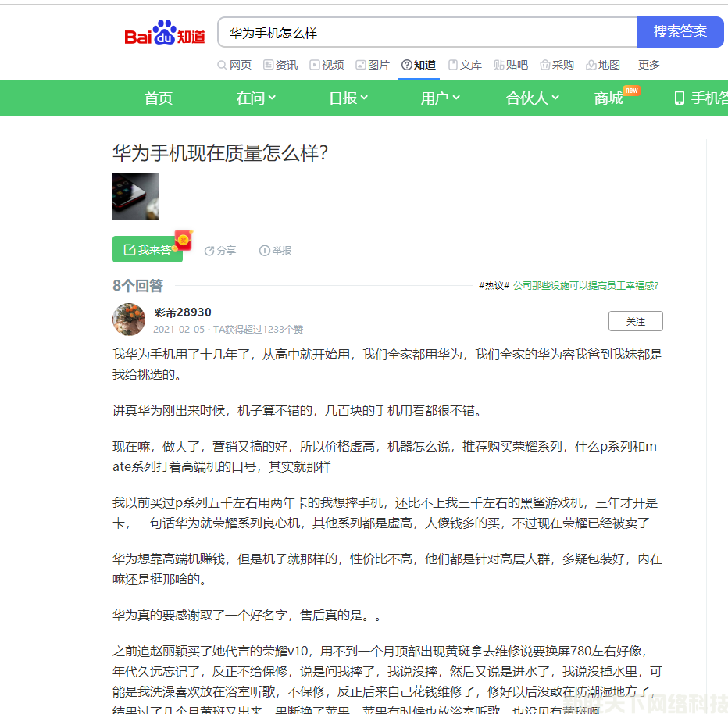Click the Baidu Zhidao logo
The image size is (728, 714).
tap(165, 34)
